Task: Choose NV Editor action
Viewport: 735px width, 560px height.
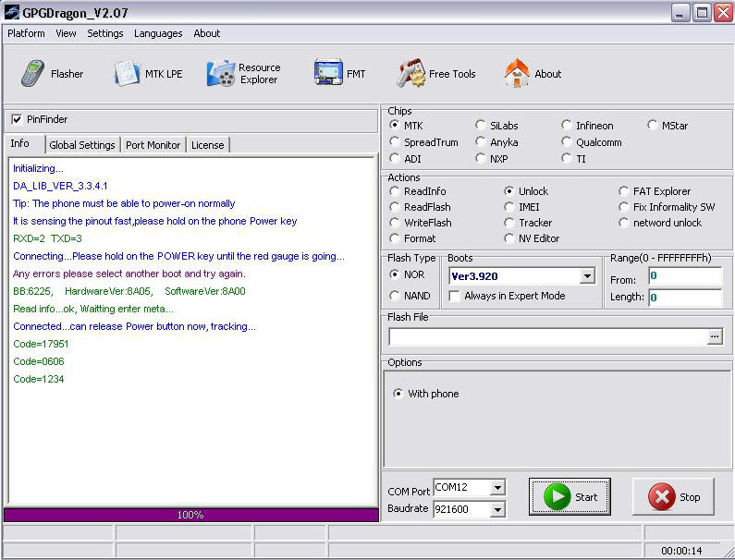Action: [509, 238]
